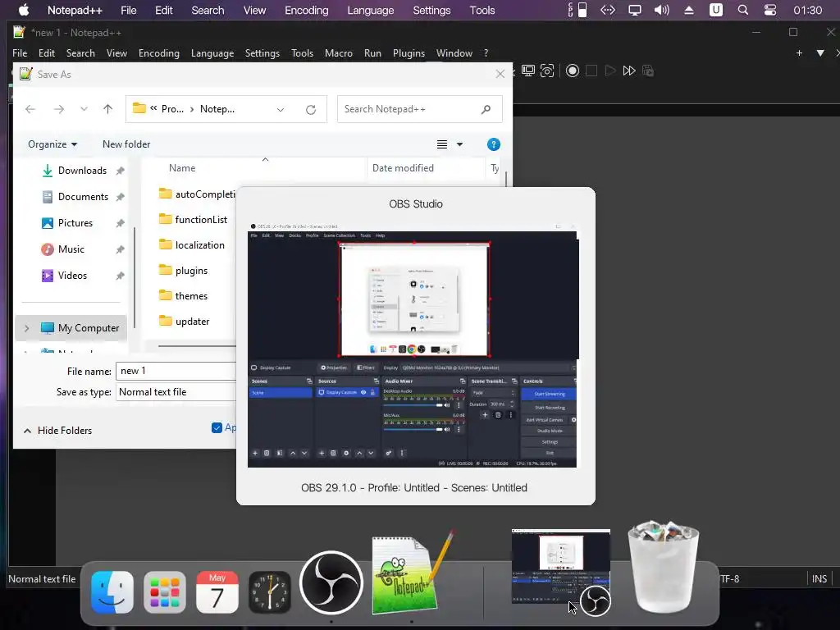This screenshot has width=840, height=630.
Task: Collapse folders with Hide Folders
Action: [x=58, y=431]
